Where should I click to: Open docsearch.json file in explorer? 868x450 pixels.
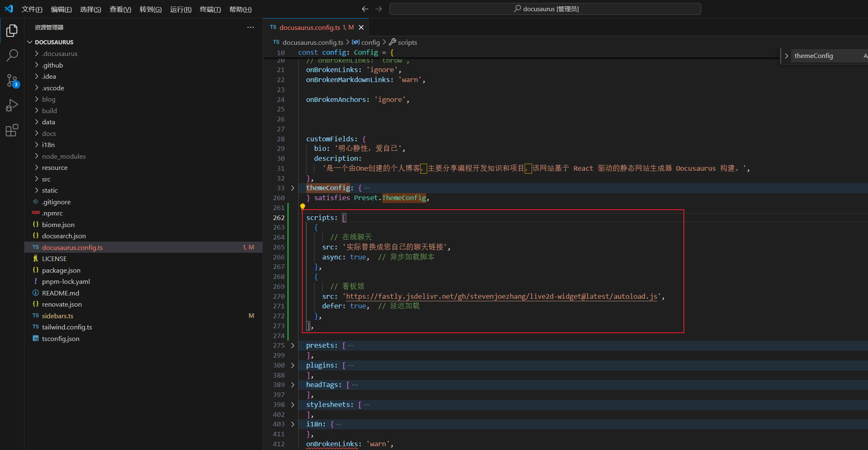click(x=143, y=236)
